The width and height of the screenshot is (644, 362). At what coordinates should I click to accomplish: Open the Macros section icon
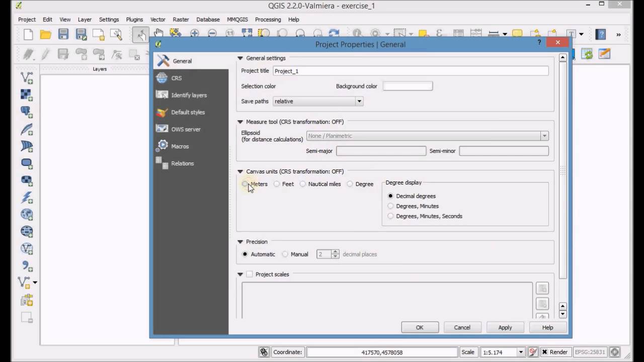[x=162, y=146]
